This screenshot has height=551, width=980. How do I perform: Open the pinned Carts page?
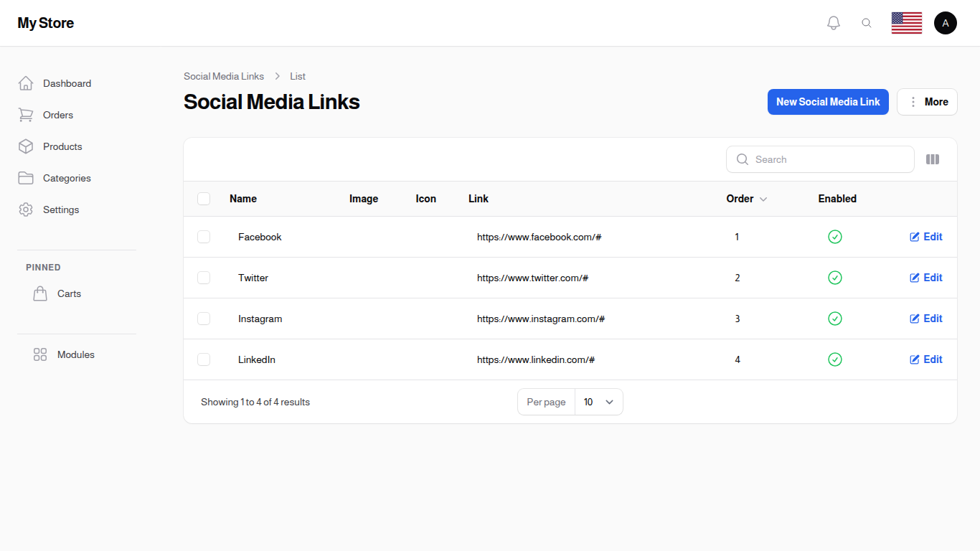[69, 293]
